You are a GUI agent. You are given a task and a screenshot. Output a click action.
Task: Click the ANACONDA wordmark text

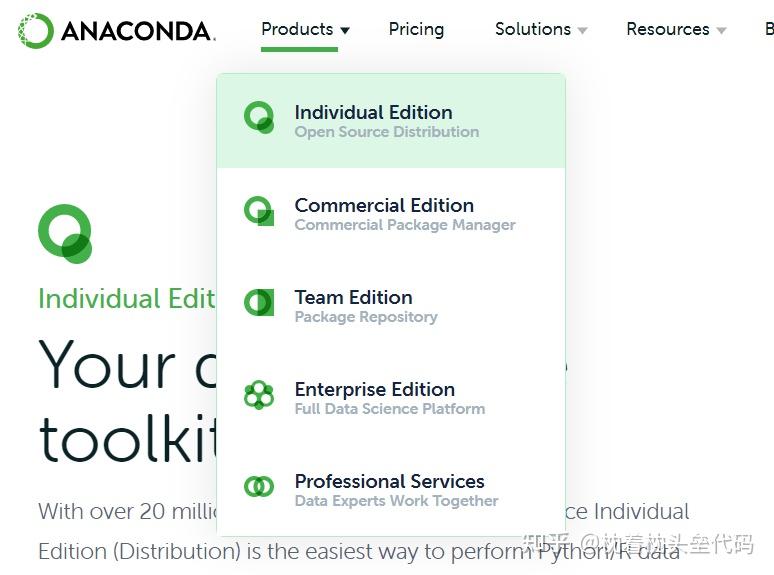tap(138, 31)
